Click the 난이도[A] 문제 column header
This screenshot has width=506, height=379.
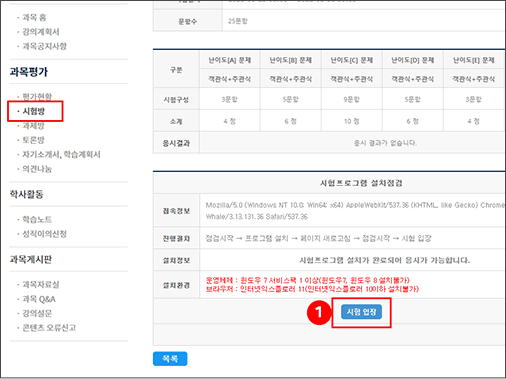(x=230, y=60)
